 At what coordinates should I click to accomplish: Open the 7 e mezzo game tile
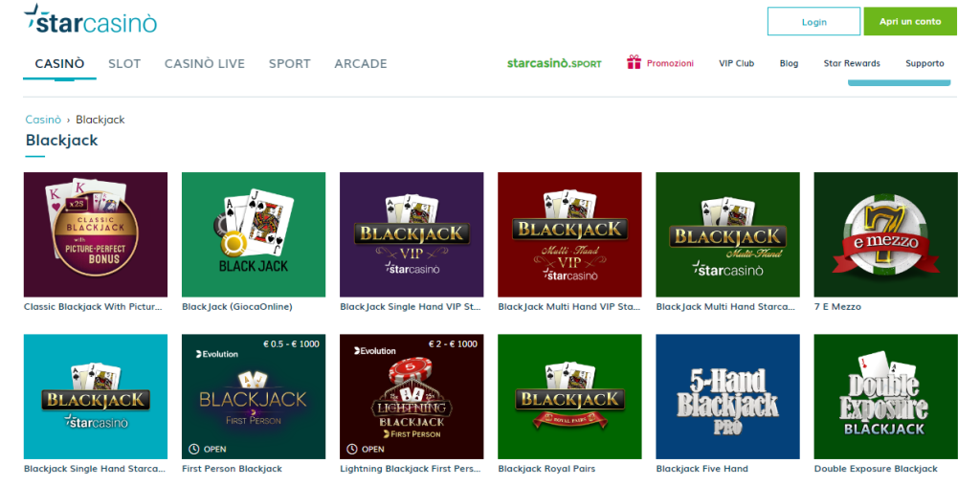point(885,234)
